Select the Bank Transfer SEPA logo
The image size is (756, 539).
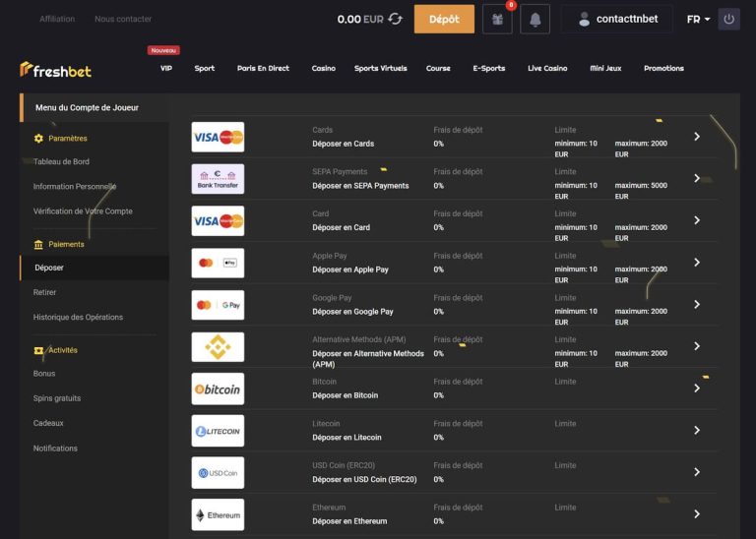(x=218, y=179)
